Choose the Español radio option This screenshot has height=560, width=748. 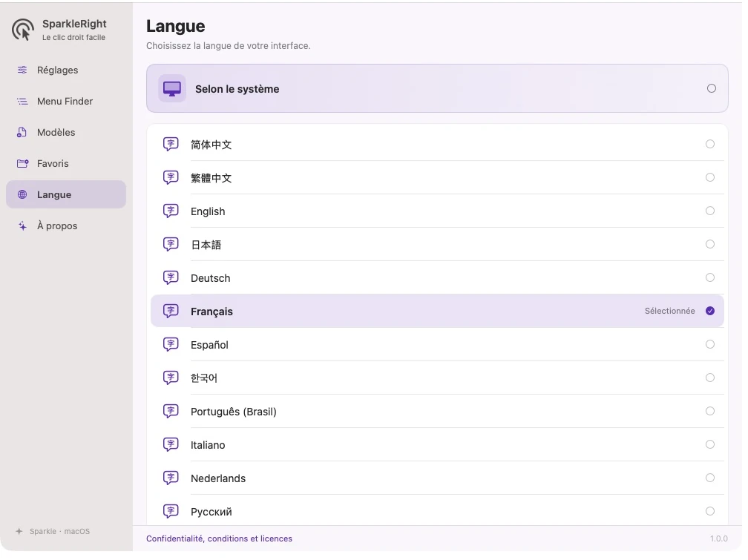click(x=710, y=344)
